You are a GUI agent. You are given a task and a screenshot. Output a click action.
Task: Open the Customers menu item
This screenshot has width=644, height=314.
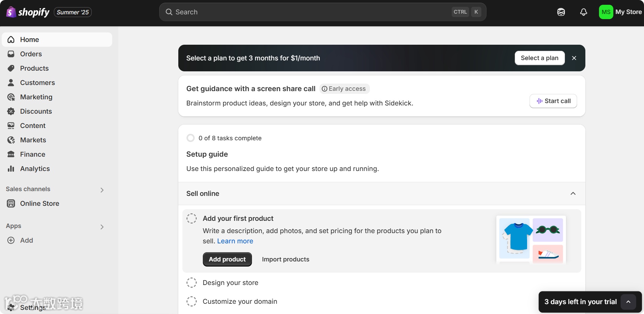point(37,83)
